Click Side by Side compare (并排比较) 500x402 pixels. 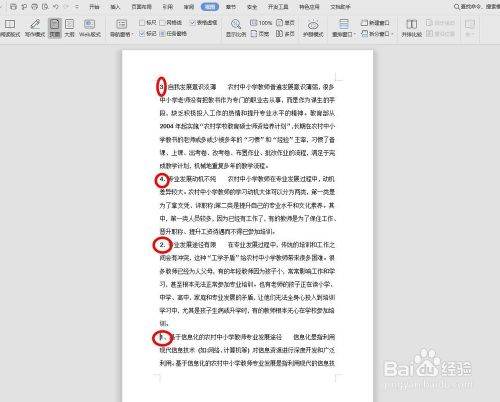click(412, 28)
